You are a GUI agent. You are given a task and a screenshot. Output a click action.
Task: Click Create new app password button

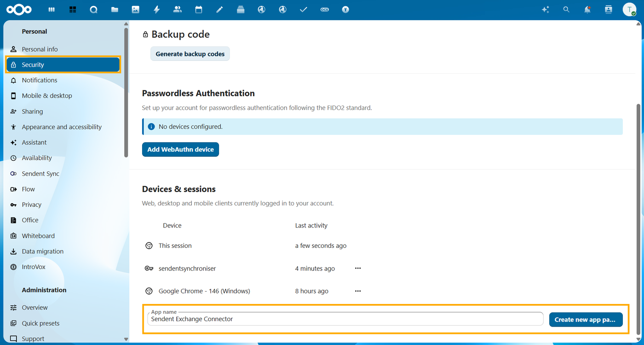(586, 320)
